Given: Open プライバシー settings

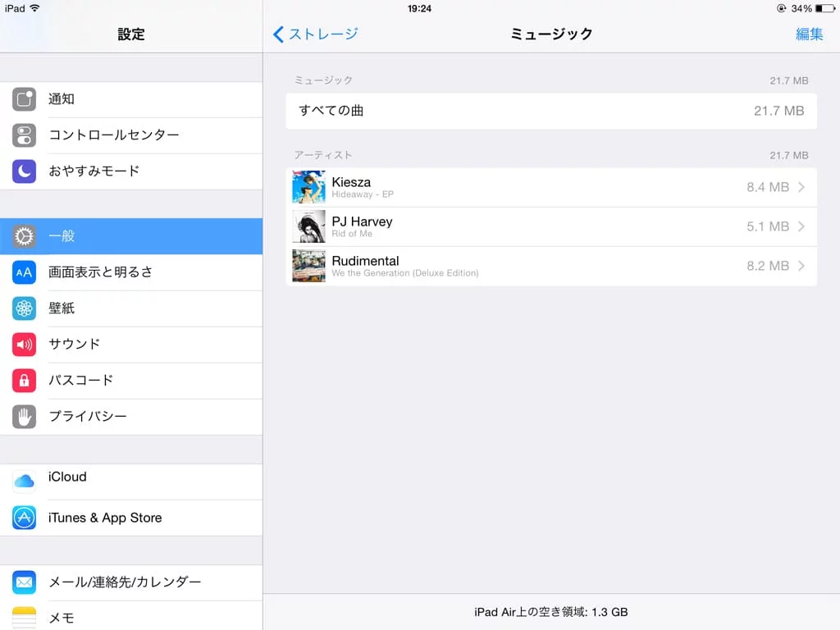Looking at the screenshot, I should point(131,416).
